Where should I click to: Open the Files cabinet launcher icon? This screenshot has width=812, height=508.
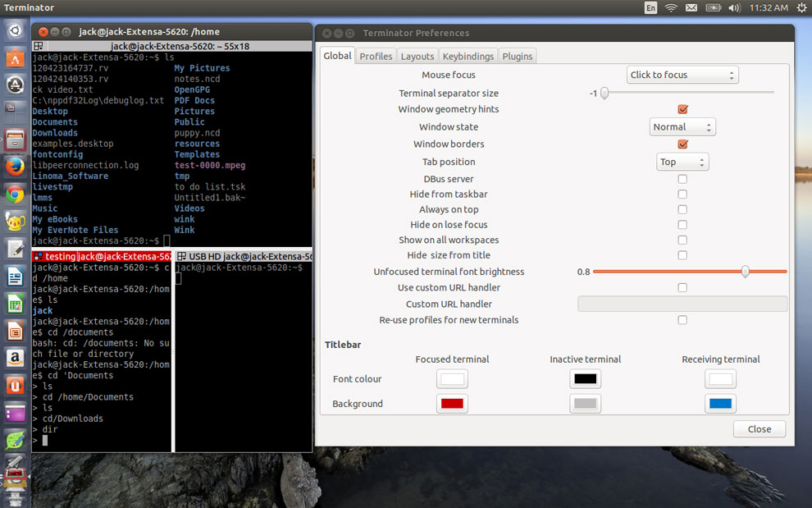pos(15,140)
